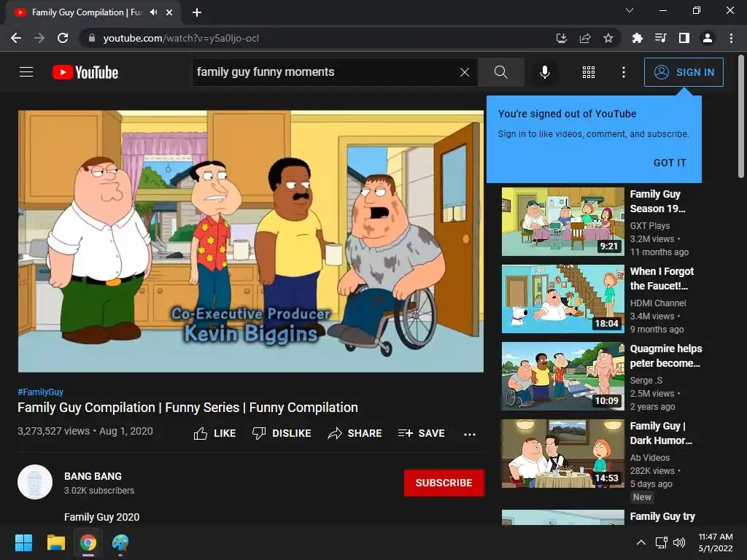Open a new browser tab
The width and height of the screenshot is (747, 560).
pos(197,12)
